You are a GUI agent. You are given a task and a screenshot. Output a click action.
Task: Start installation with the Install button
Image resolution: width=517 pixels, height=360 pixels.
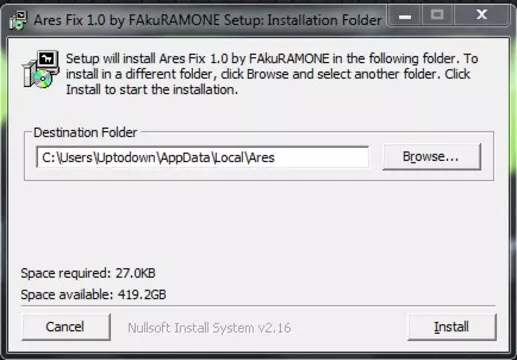[x=452, y=327]
